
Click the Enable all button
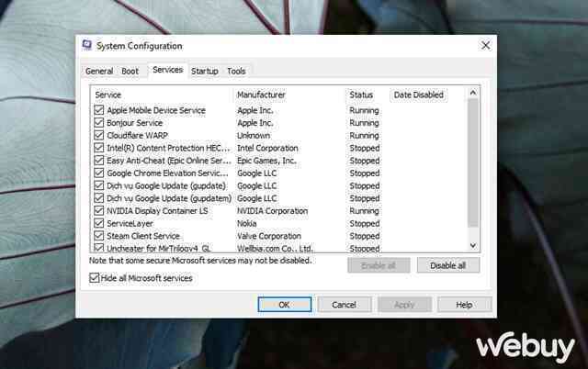click(379, 265)
